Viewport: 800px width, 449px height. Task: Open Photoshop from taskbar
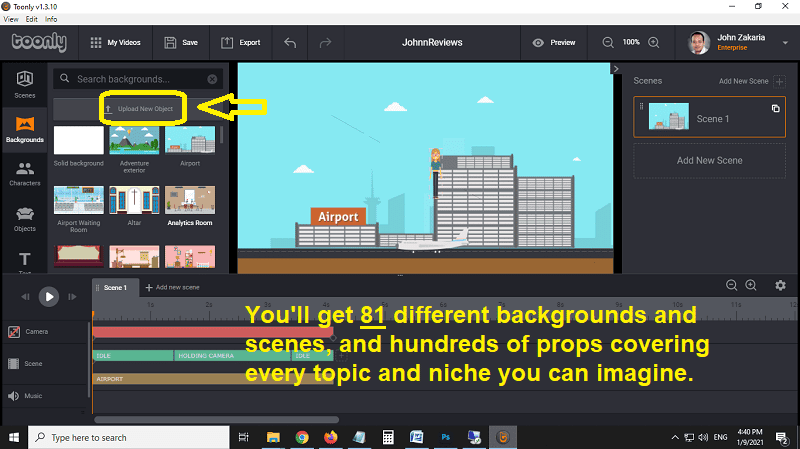445,437
